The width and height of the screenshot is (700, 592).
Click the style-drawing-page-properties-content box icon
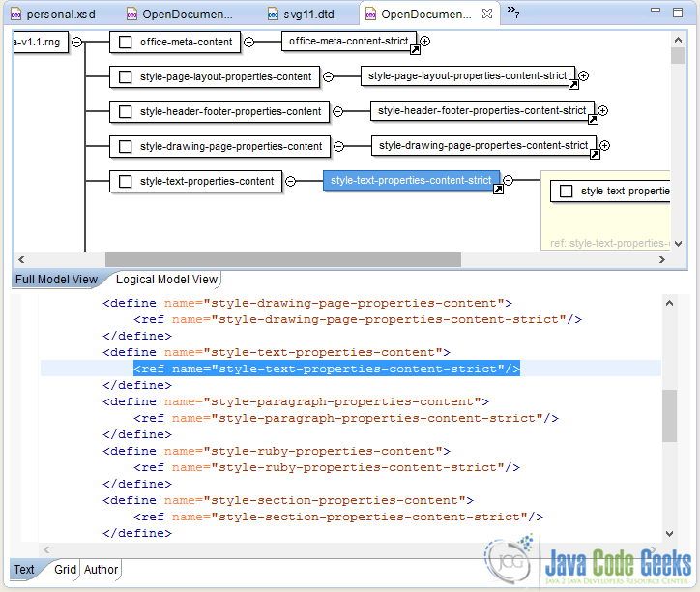pyautogui.click(x=126, y=146)
